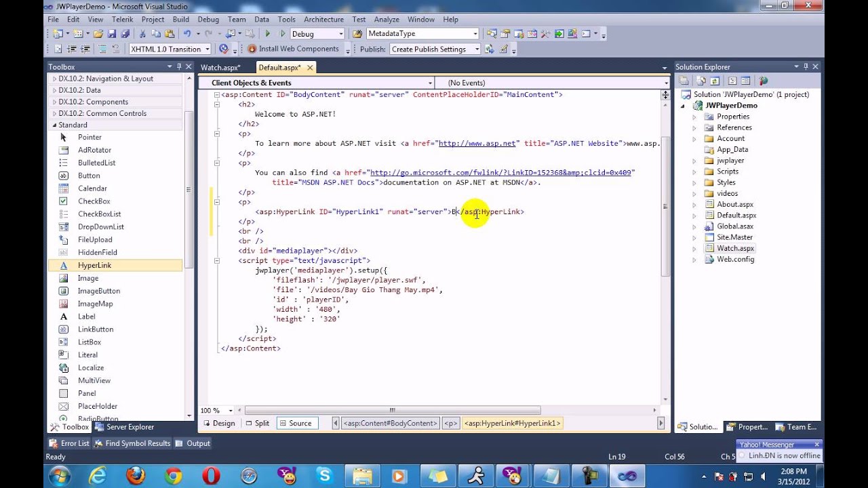Image resolution: width=868 pixels, height=488 pixels.
Task: Toggle auto-hide pin on Toolbox panel
Action: pyautogui.click(x=180, y=66)
